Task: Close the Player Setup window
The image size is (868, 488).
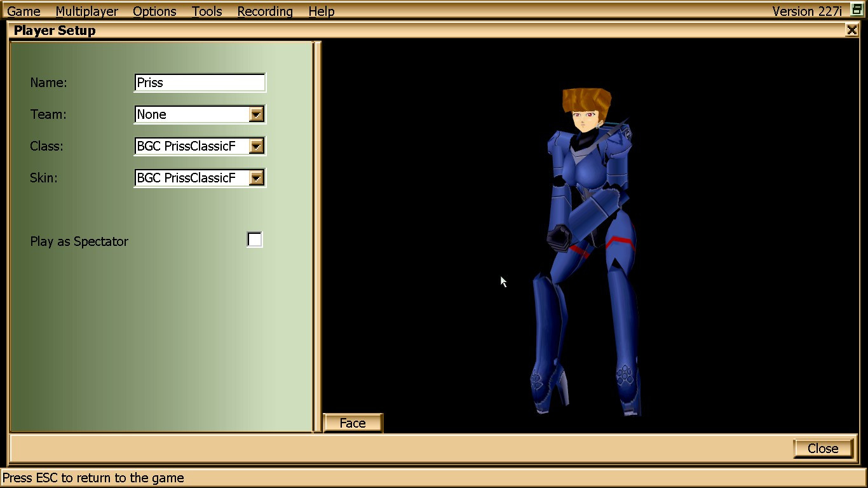Action: tap(852, 29)
